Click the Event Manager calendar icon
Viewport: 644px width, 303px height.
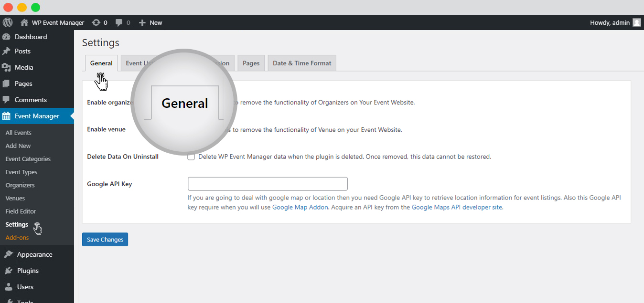pos(6,116)
